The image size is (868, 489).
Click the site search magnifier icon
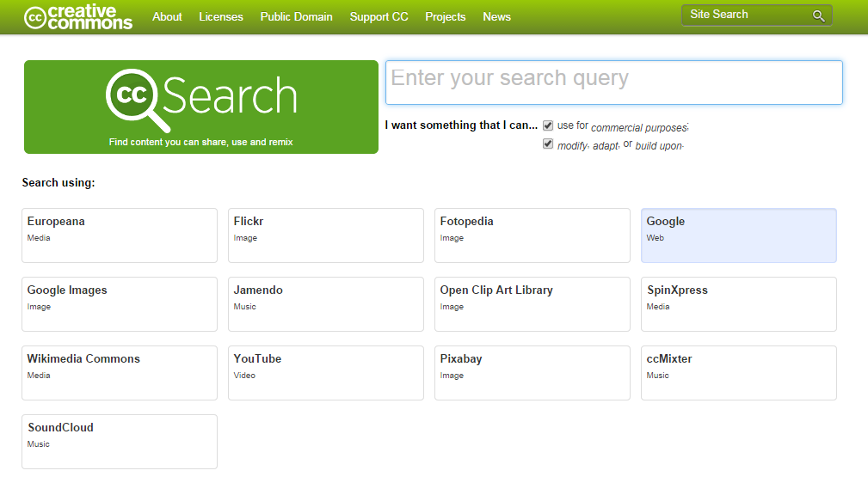818,15
